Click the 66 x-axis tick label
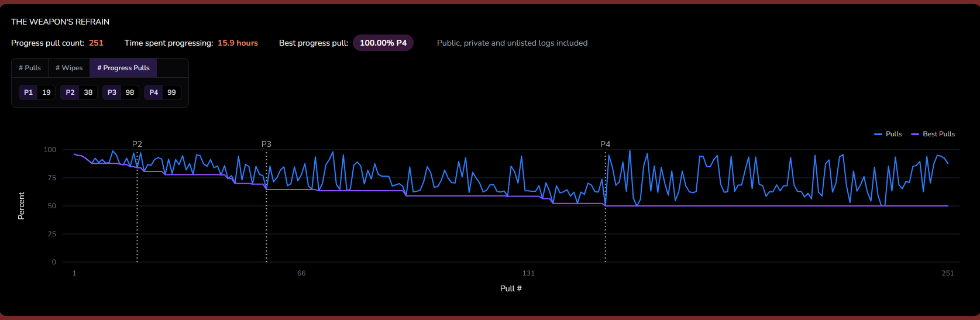The image size is (980, 320). click(x=301, y=273)
